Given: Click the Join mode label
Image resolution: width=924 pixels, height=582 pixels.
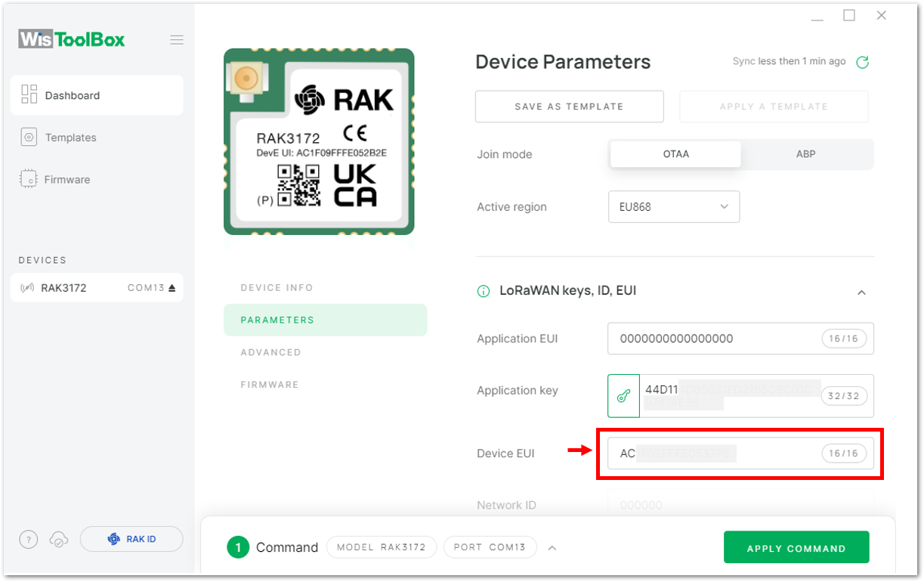Looking at the screenshot, I should [x=505, y=154].
